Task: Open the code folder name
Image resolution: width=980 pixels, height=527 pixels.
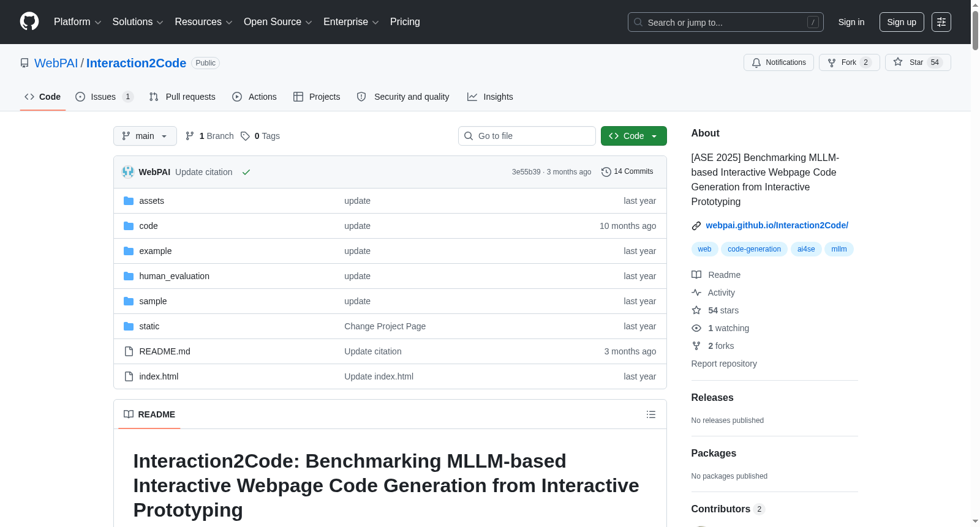Action: [x=148, y=226]
